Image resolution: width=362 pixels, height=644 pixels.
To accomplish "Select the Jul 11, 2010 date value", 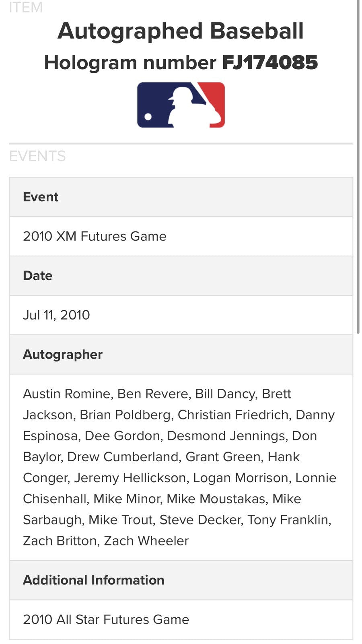I will pyautogui.click(x=56, y=315).
